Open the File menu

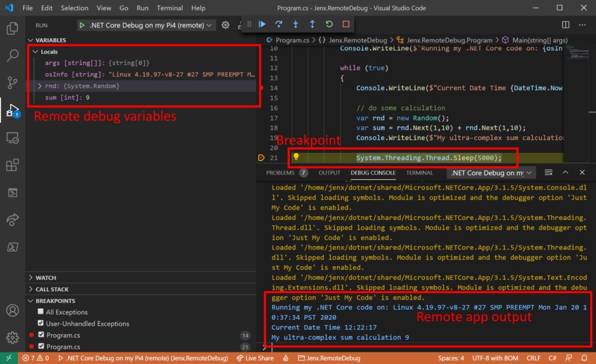[x=27, y=8]
